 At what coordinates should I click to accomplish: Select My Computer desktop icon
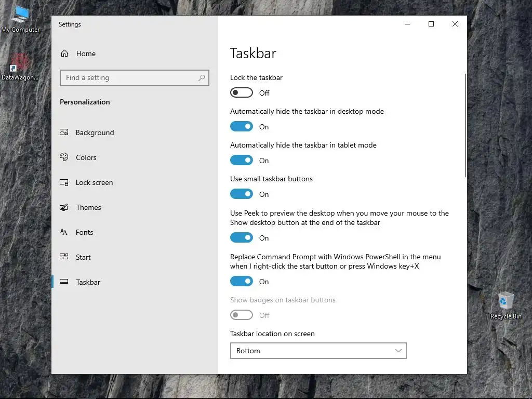point(20,20)
